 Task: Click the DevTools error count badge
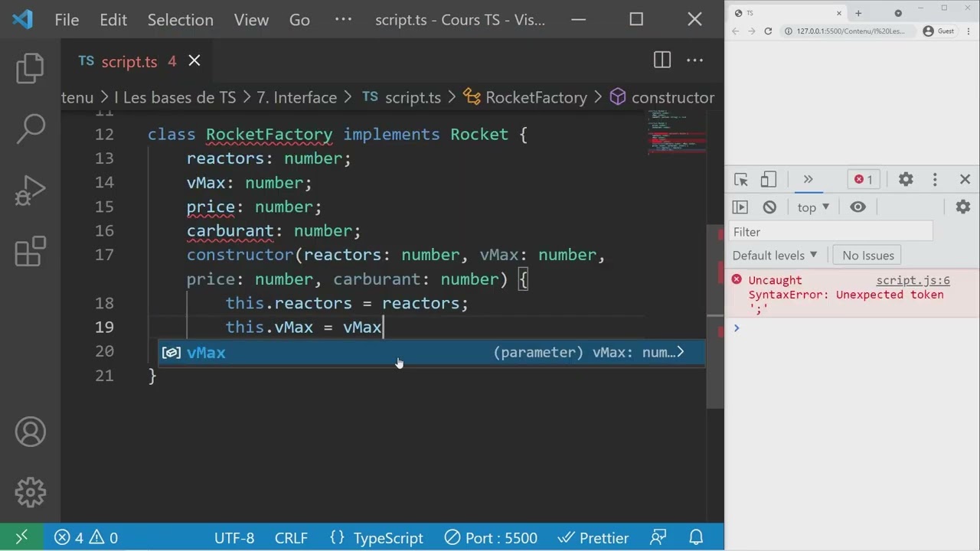pos(864,179)
